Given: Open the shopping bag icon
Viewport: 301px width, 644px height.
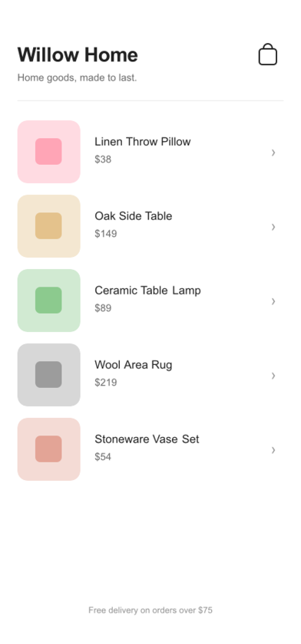Looking at the screenshot, I should [268, 54].
